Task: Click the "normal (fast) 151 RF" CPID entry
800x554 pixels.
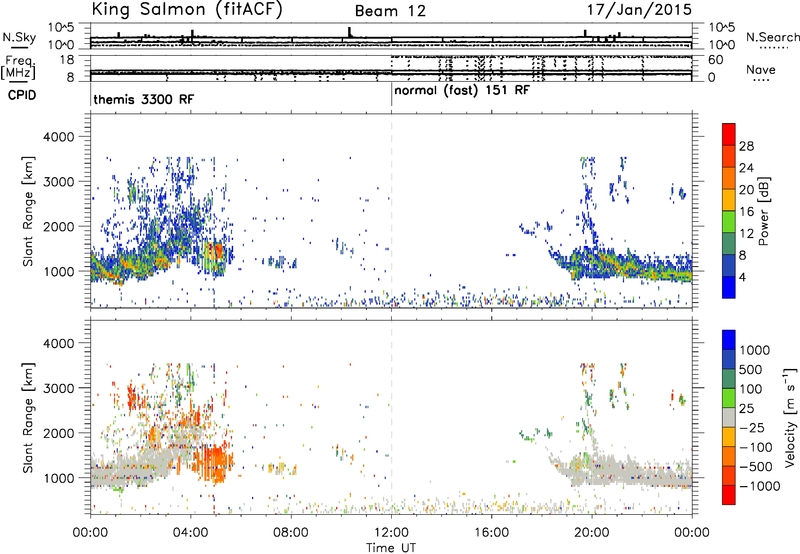Action: tap(462, 91)
